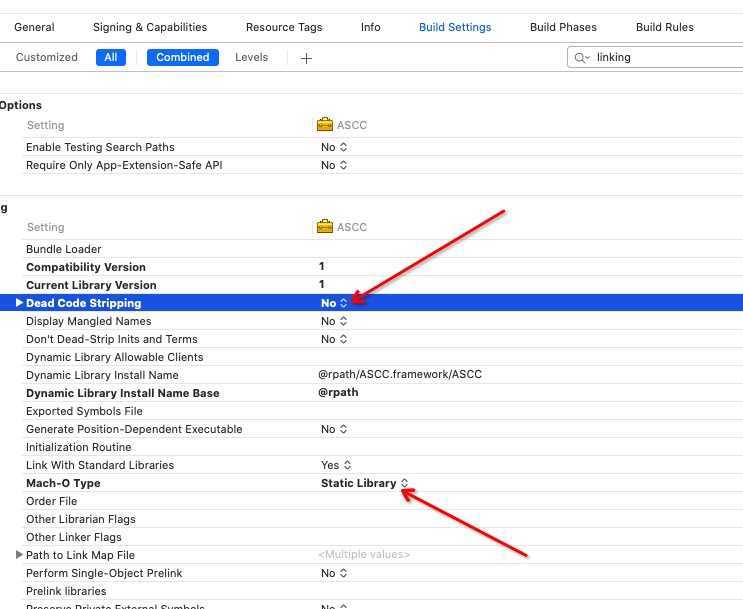Select Require Only App-Extension-Safe API label
743x609 pixels.
click(124, 165)
